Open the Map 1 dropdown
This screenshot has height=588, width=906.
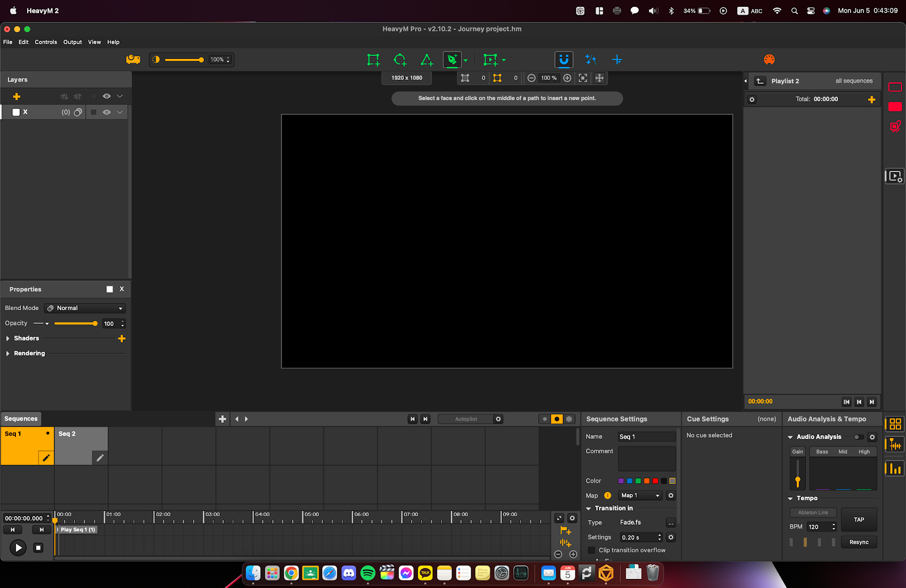640,496
